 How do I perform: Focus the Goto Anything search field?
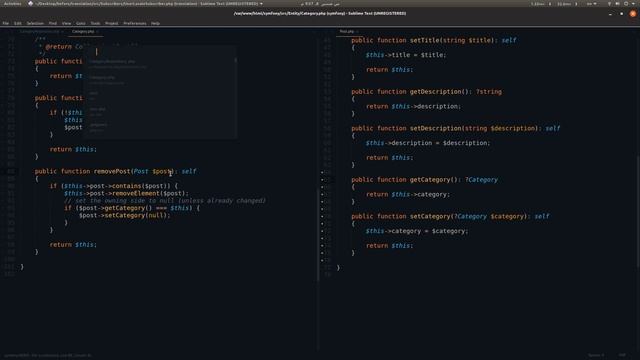[x=160, y=51]
